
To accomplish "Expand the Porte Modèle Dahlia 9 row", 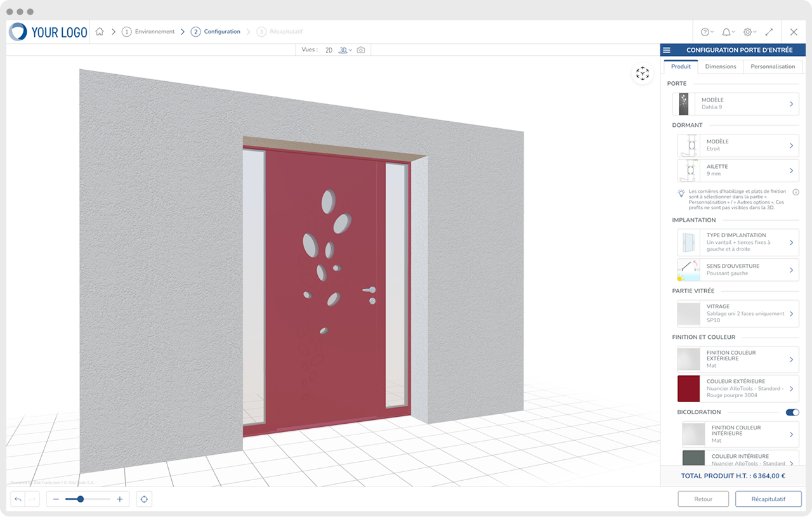I will (736, 103).
